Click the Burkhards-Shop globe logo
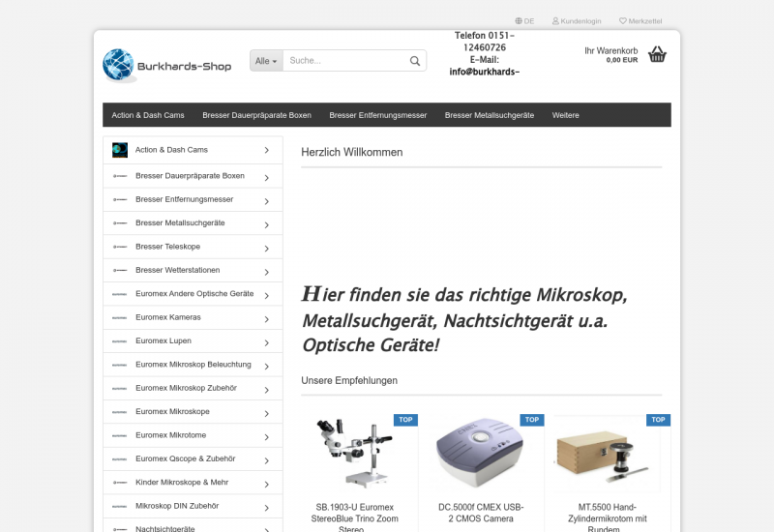The width and height of the screenshot is (774, 532). (x=120, y=65)
